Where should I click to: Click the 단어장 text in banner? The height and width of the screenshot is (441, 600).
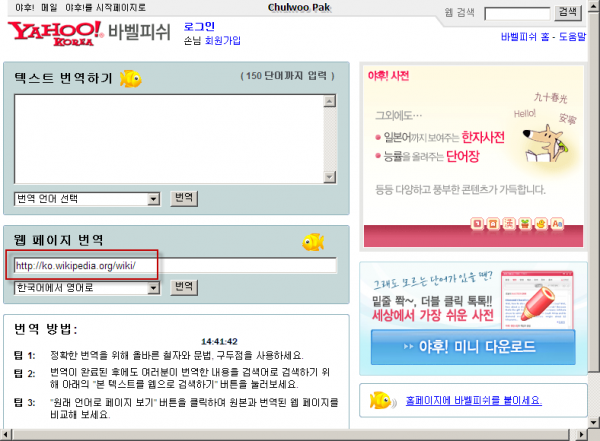(463, 156)
